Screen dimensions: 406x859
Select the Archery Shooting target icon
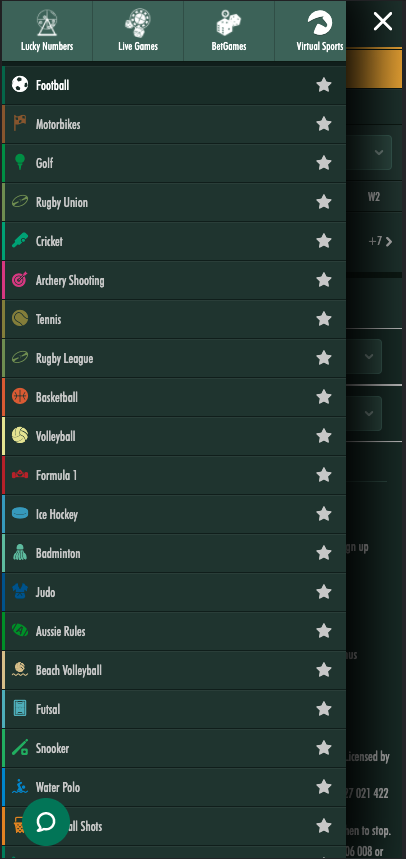20,280
